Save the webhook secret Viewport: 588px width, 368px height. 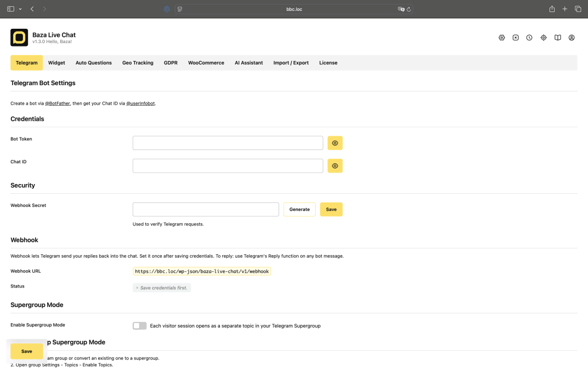[x=331, y=209]
